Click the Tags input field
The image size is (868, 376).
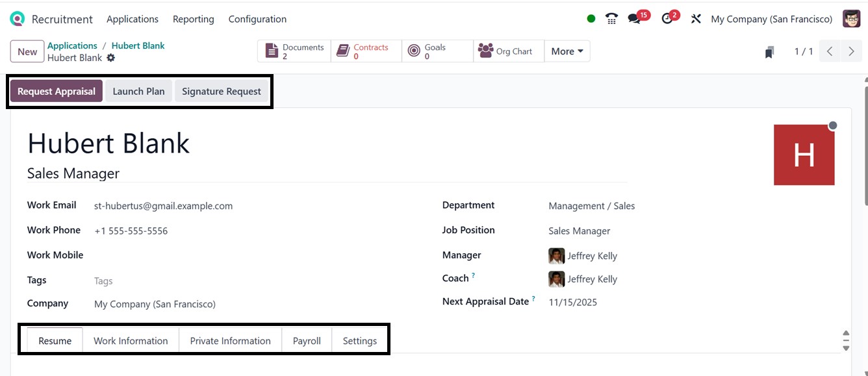click(195, 281)
